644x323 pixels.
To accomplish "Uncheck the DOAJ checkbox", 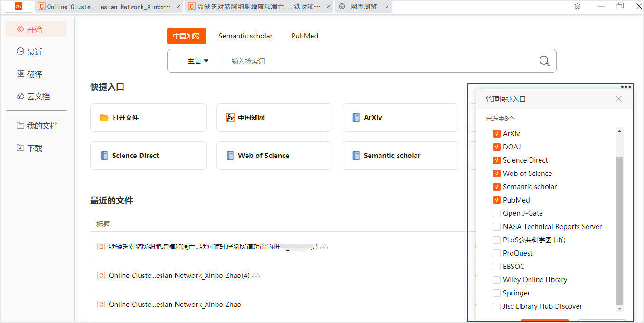I will [x=497, y=147].
